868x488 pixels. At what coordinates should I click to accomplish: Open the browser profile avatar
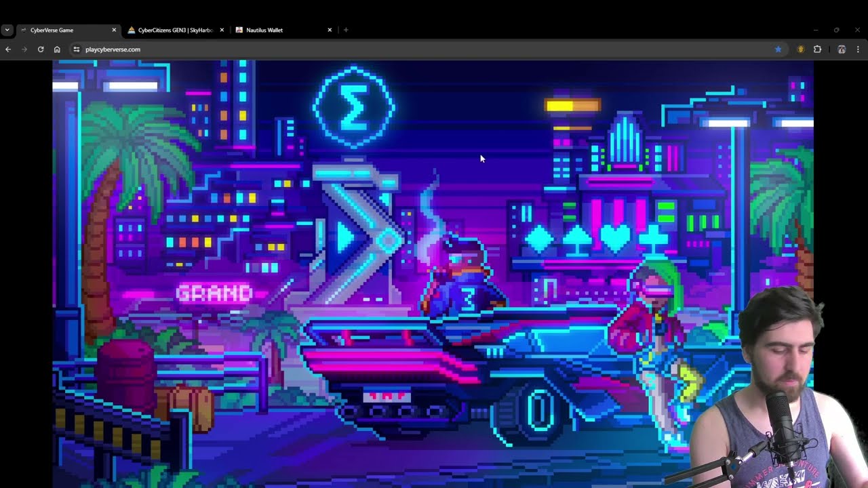[842, 49]
